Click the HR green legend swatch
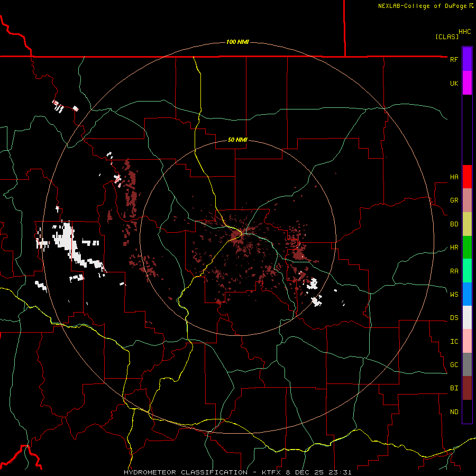The height and width of the screenshot is (476, 476). click(467, 248)
